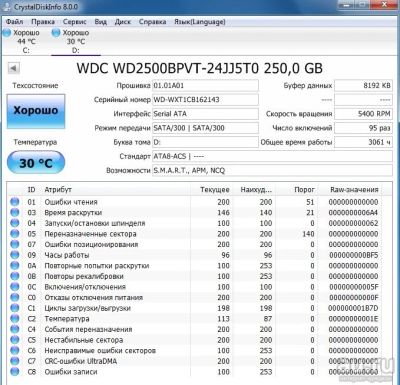Click status icon of C1 Циклы загрузки/выгрузки

pyautogui.click(x=15, y=308)
